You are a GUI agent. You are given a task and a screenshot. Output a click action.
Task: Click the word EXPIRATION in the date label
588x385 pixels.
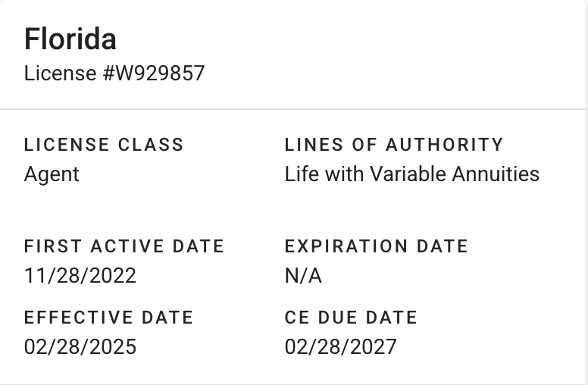[x=346, y=246]
